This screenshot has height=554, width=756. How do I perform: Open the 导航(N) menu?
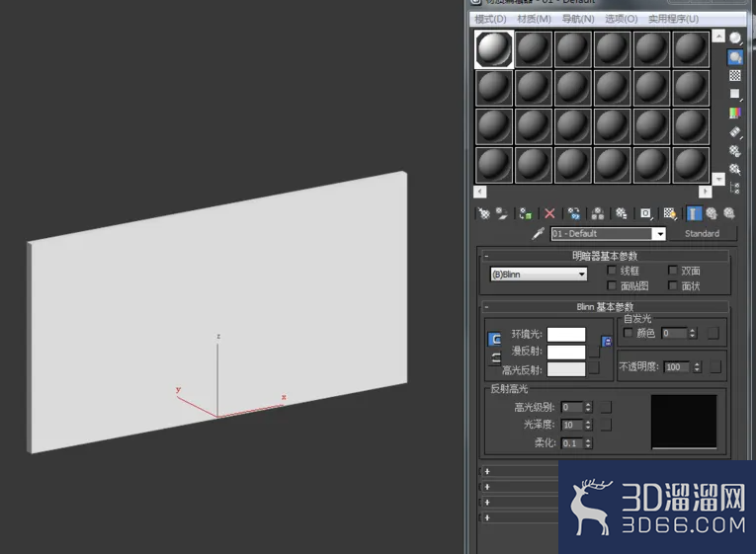point(577,19)
